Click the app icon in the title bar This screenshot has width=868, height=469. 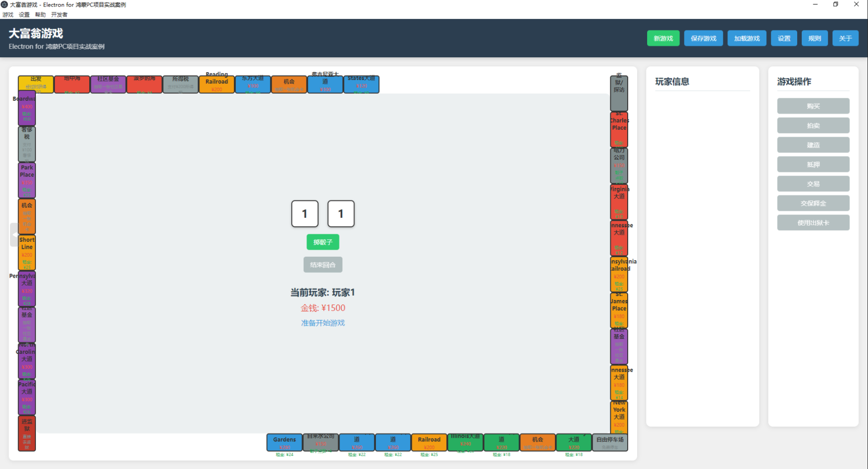coord(4,4)
